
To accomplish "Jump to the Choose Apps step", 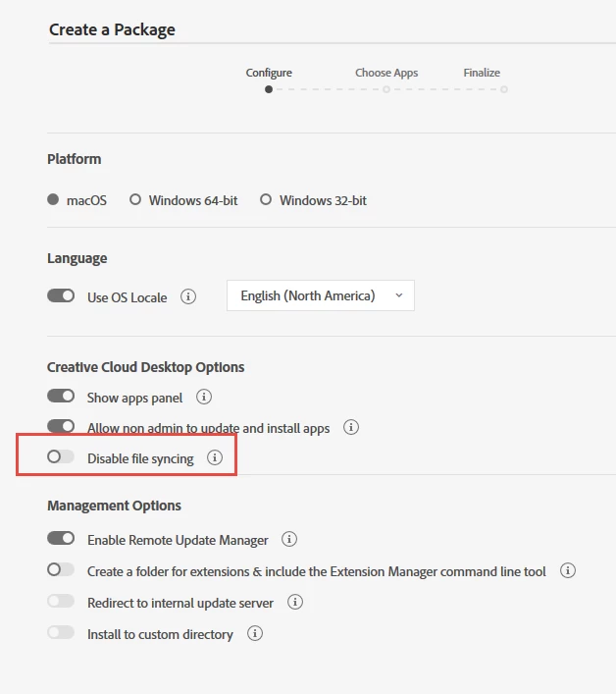I will click(x=386, y=73).
